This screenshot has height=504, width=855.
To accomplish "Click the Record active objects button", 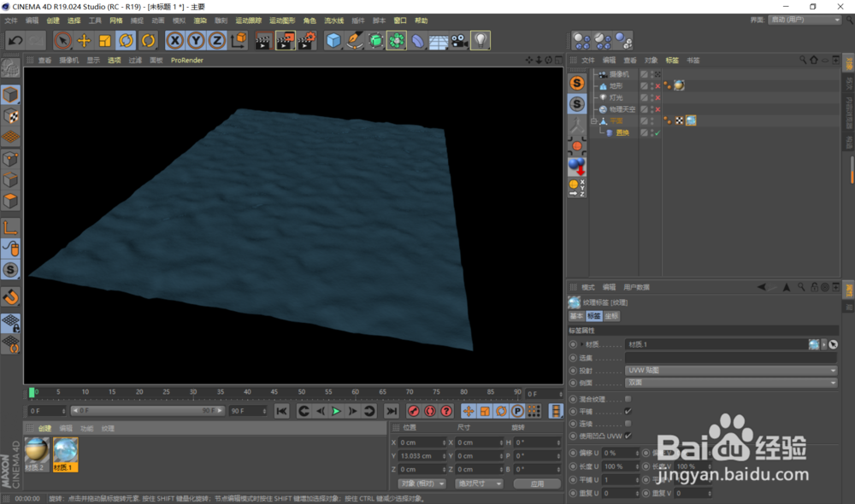I will pyautogui.click(x=413, y=412).
